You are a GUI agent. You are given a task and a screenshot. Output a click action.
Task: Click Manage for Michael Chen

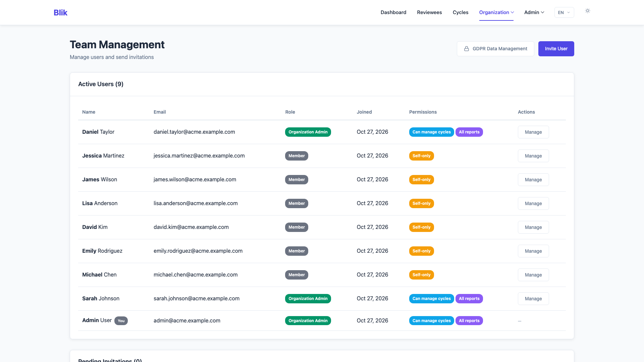tap(533, 275)
